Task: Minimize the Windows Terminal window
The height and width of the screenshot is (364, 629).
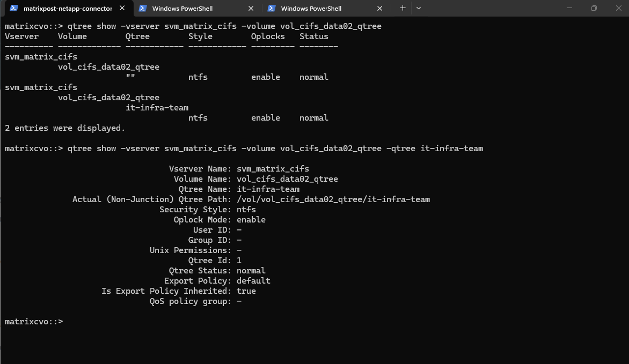Action: coord(569,8)
